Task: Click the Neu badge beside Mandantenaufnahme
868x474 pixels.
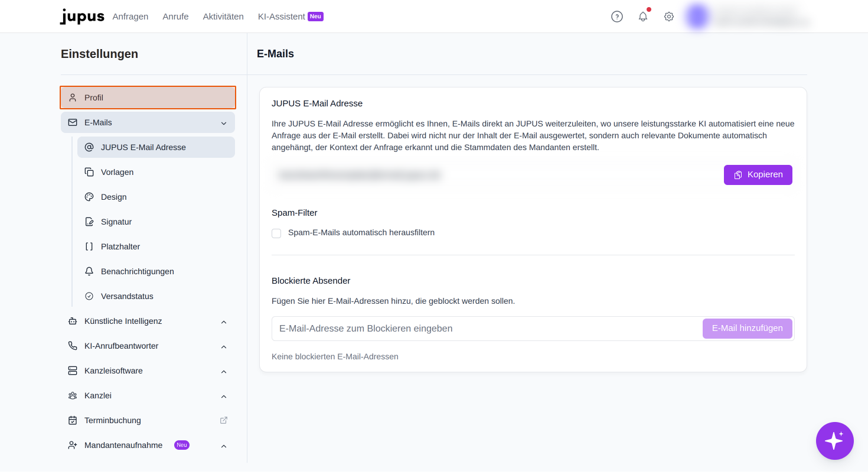Action: pos(182,445)
